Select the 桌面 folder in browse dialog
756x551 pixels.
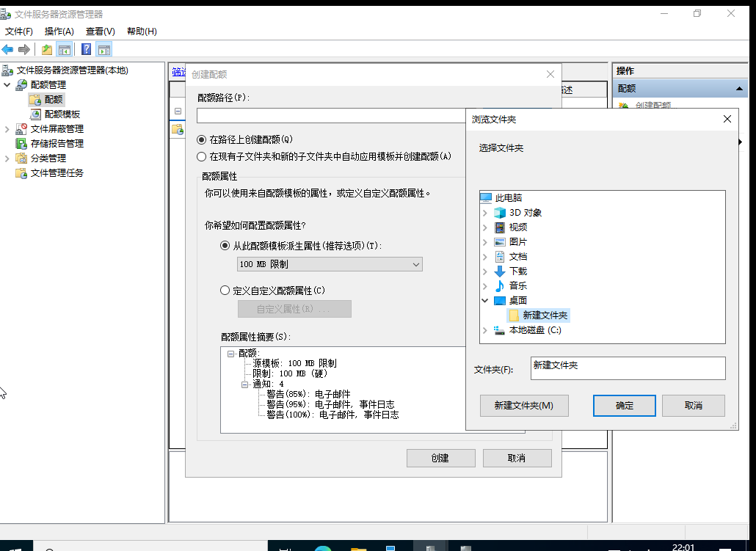517,300
